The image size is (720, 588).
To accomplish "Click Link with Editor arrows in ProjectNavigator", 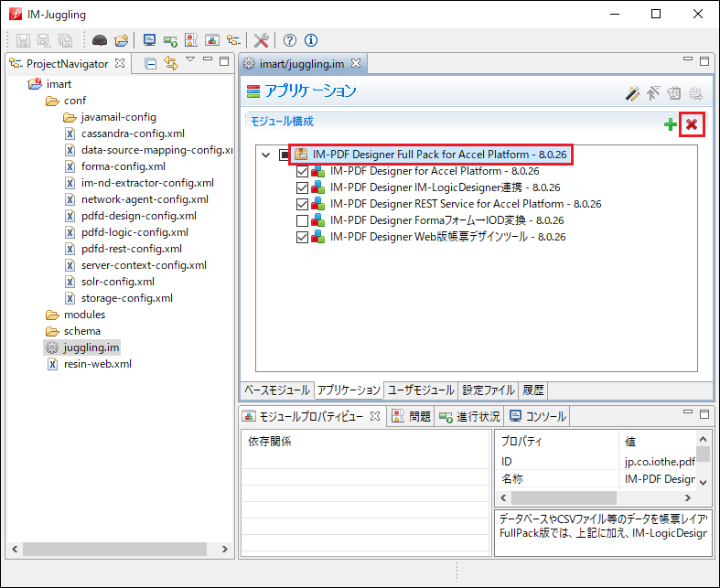I will tap(170, 63).
